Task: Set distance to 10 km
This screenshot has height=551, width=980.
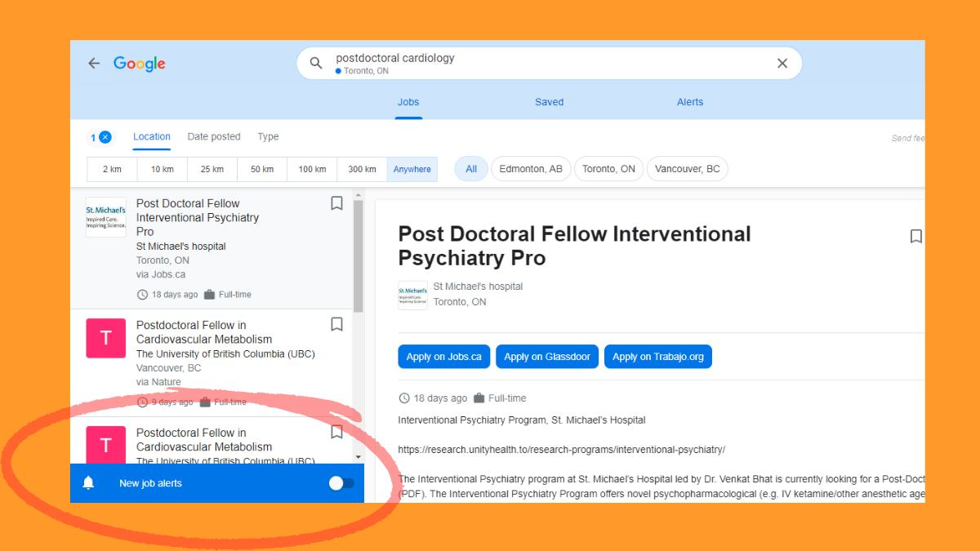Action: point(162,169)
